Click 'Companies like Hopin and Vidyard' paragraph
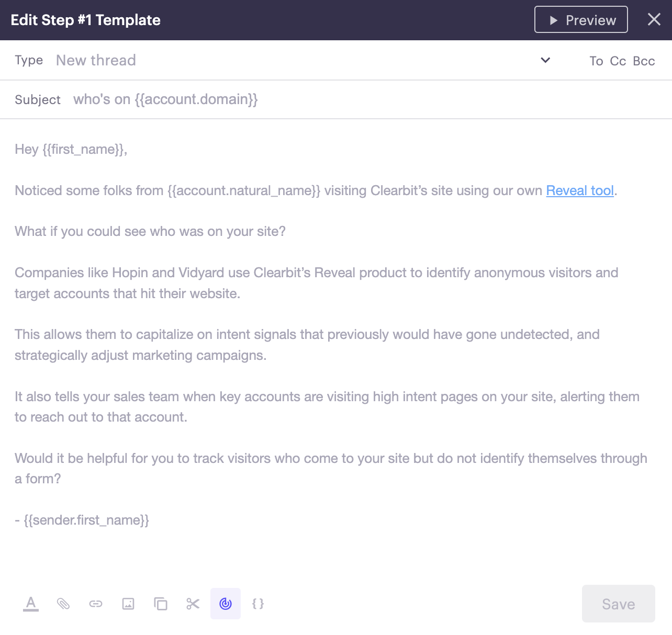This screenshot has height=635, width=672. (x=317, y=283)
